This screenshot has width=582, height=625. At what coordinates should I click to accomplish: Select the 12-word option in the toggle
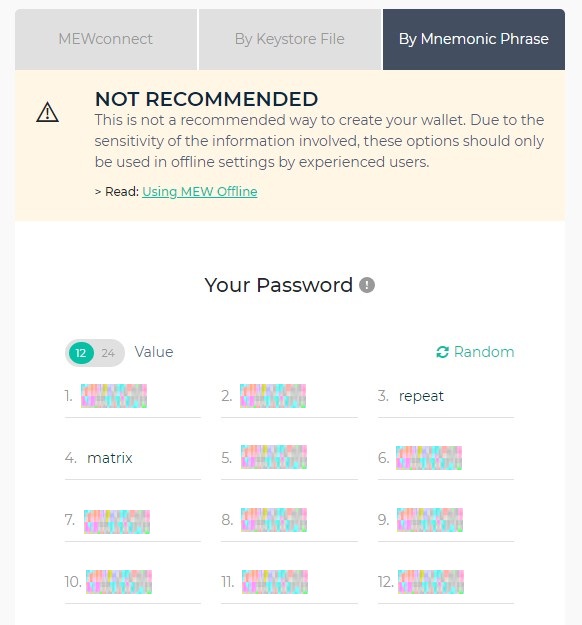[81, 353]
